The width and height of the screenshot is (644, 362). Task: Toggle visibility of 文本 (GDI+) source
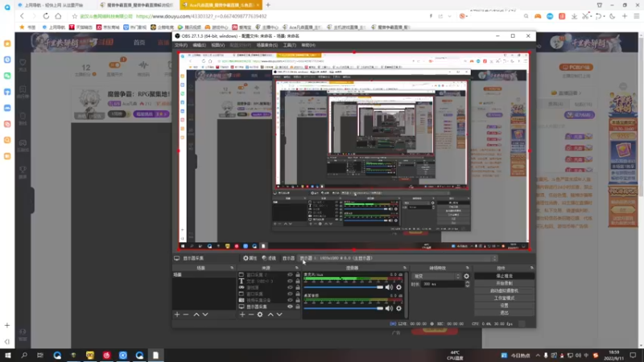click(290, 281)
